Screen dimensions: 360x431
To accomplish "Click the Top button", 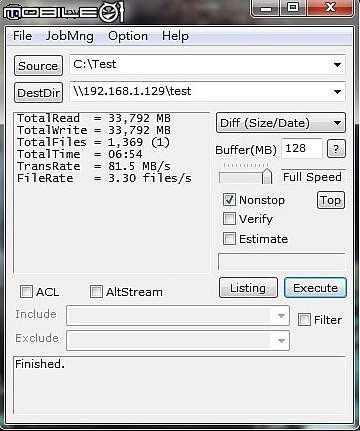I will [x=330, y=200].
